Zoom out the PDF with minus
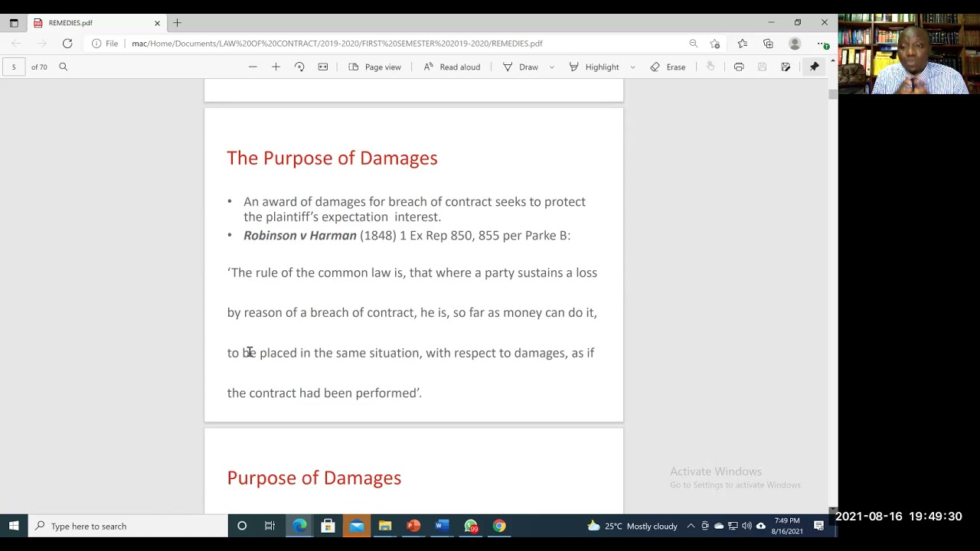Viewport: 980px width, 551px height. [x=253, y=67]
